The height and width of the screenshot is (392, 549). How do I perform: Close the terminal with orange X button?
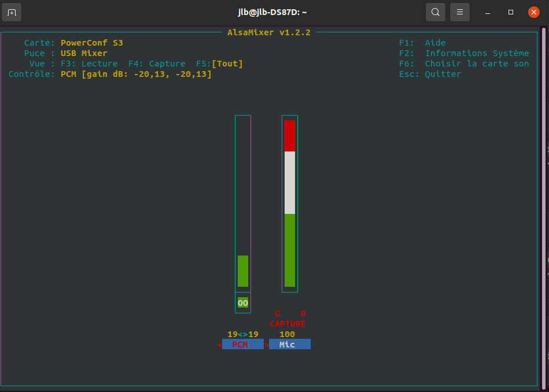533,12
